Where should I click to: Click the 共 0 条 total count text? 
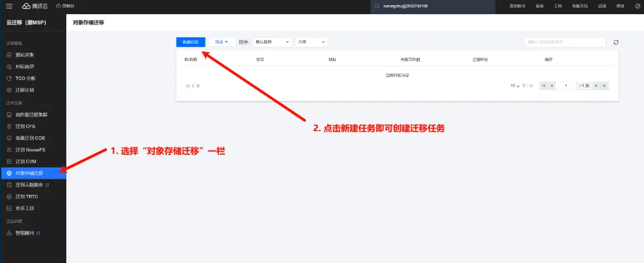click(x=193, y=86)
